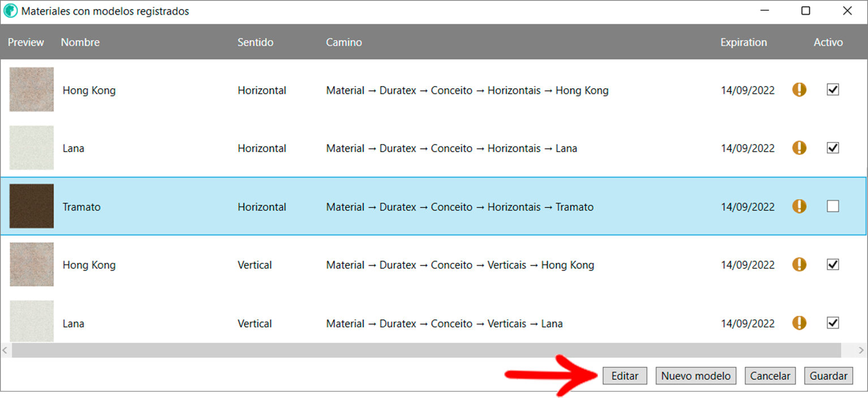
Task: Click the horizontal scrollbar right arrow
Action: tap(861, 351)
